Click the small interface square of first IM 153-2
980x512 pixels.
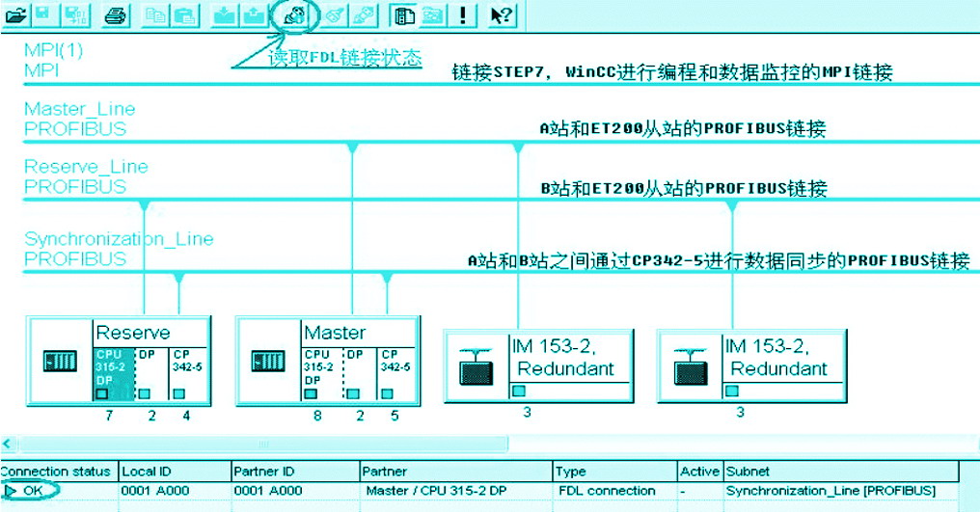tap(519, 391)
